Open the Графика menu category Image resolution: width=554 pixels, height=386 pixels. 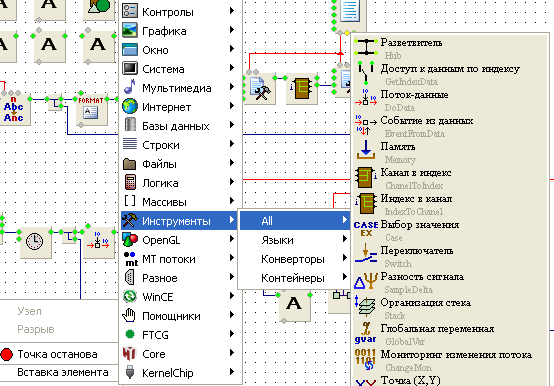pos(180,31)
